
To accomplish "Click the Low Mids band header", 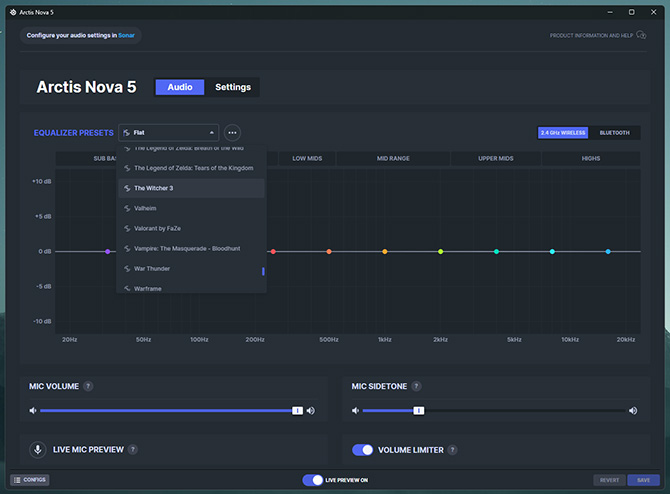I will pos(307,159).
